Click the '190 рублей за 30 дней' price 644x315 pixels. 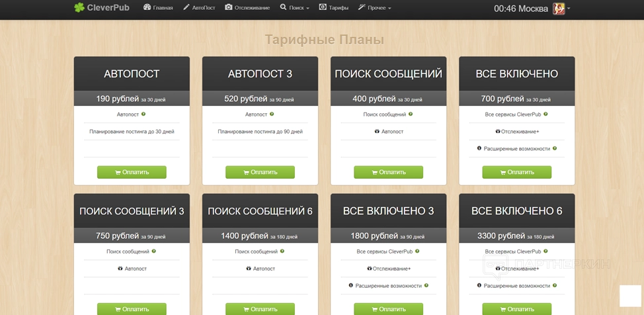131,99
